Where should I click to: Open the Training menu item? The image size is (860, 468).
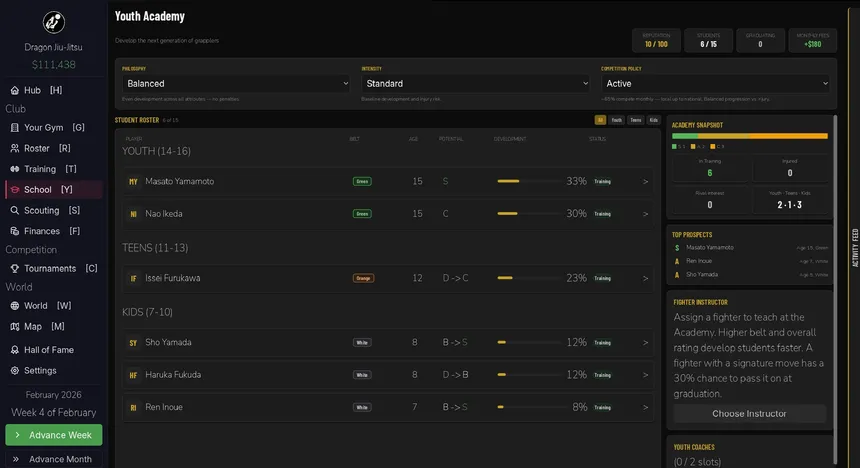coord(54,170)
